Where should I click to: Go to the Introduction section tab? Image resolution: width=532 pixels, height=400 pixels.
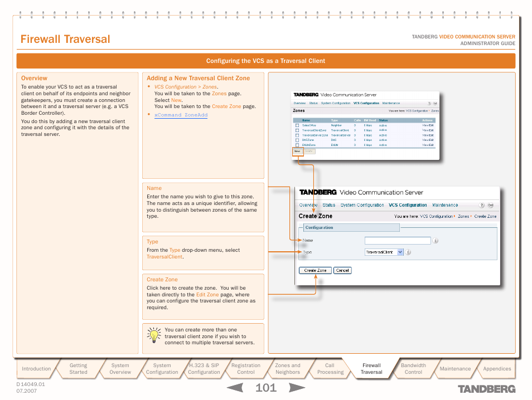pos(36,369)
